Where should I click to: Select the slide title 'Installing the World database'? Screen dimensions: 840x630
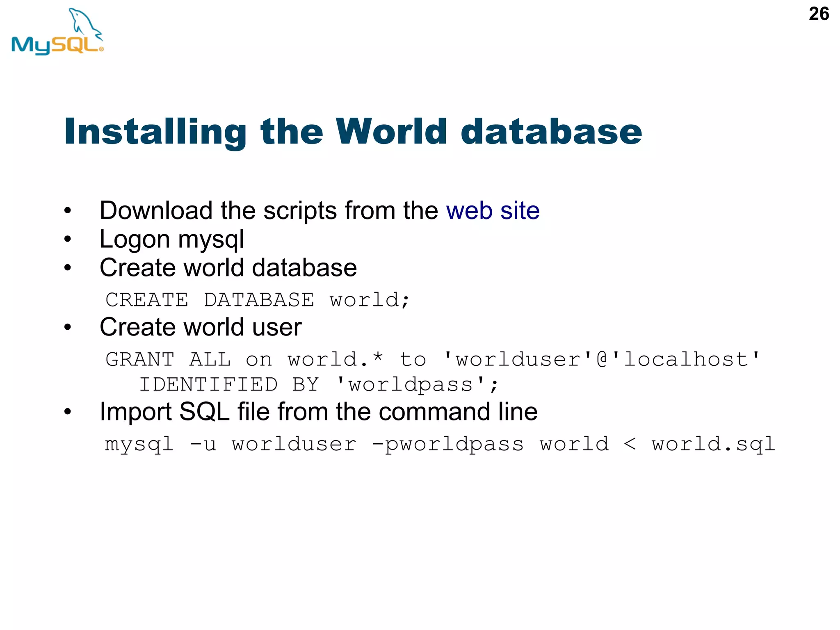(x=353, y=133)
